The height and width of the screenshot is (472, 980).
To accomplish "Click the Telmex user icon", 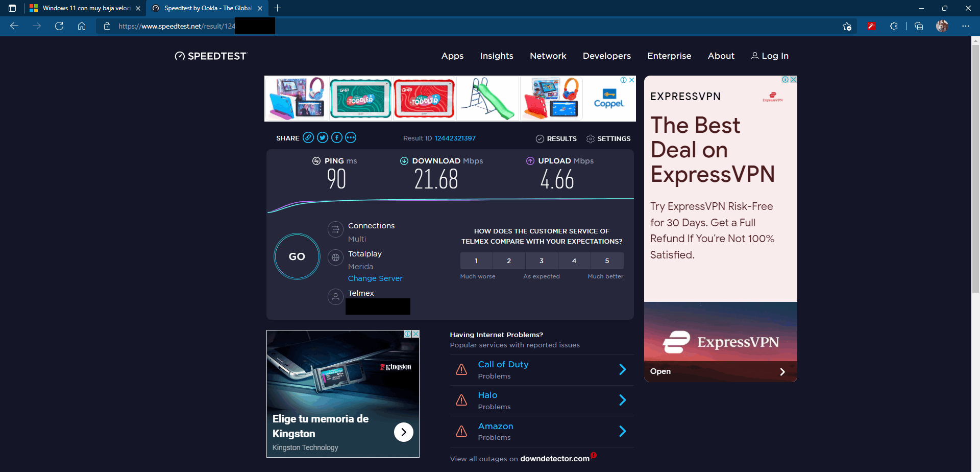I will (x=335, y=297).
